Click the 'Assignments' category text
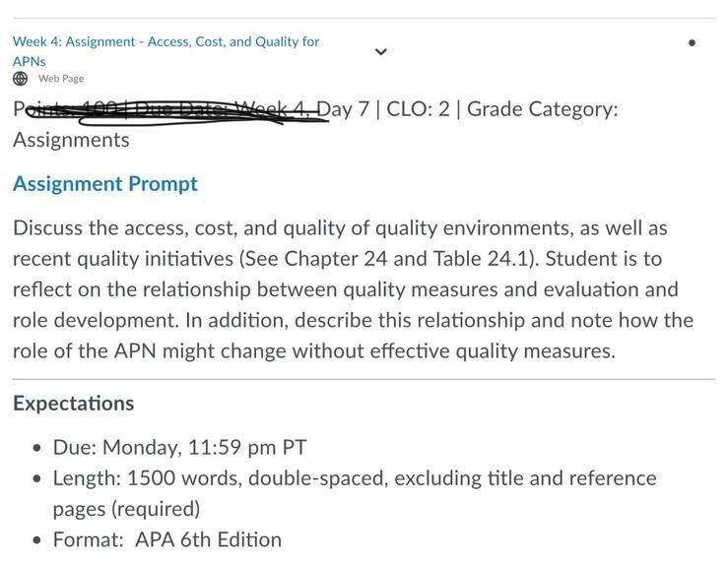The height and width of the screenshot is (564, 728). [x=71, y=140]
